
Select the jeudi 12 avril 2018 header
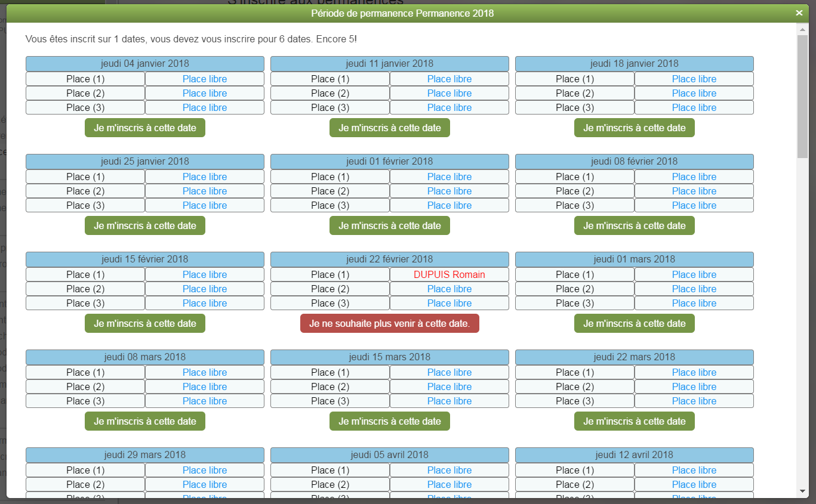[x=635, y=455]
